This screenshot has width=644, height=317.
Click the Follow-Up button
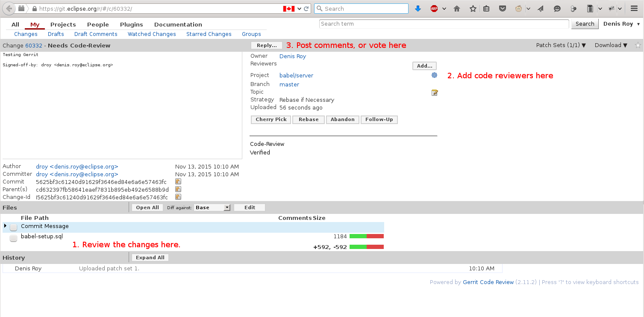point(379,120)
